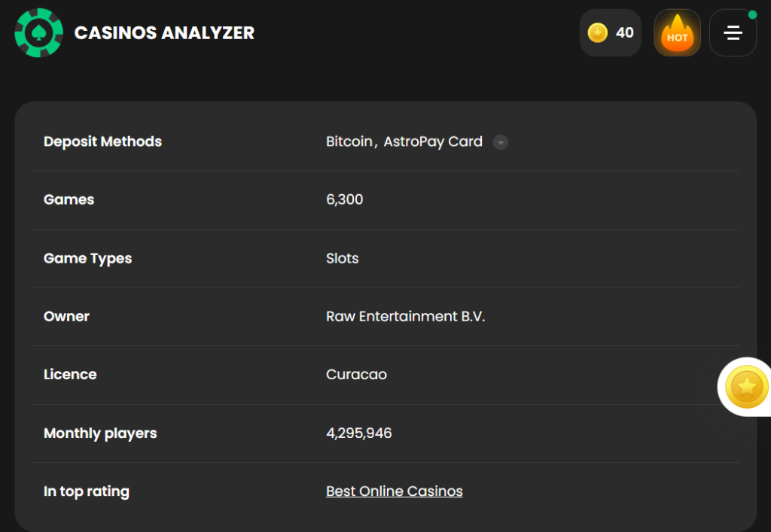Click the Slots game type value
Screen dimensions: 771x532
(x=342, y=258)
